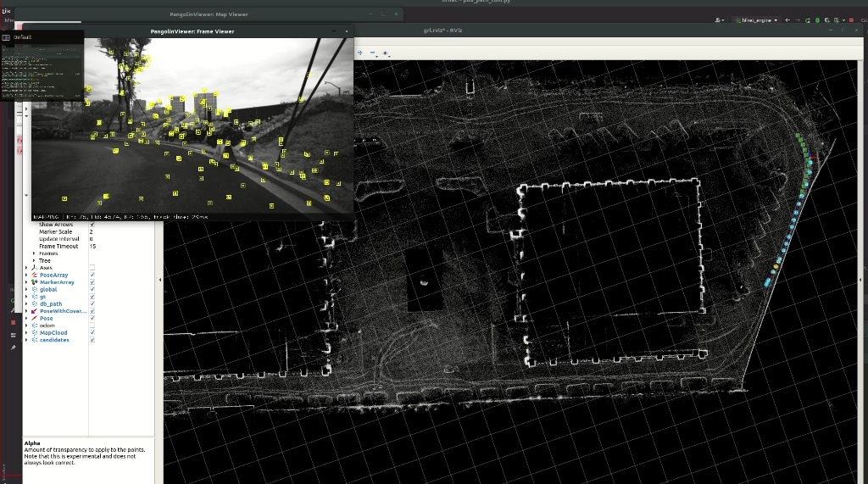This screenshot has width=868, height=484.
Task: Click the red stop square in left sidebar
Action: pos(14,322)
